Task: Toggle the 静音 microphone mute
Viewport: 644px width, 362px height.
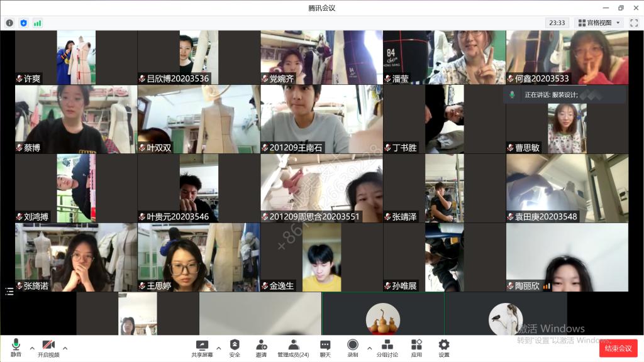Action: pyautogui.click(x=16, y=348)
